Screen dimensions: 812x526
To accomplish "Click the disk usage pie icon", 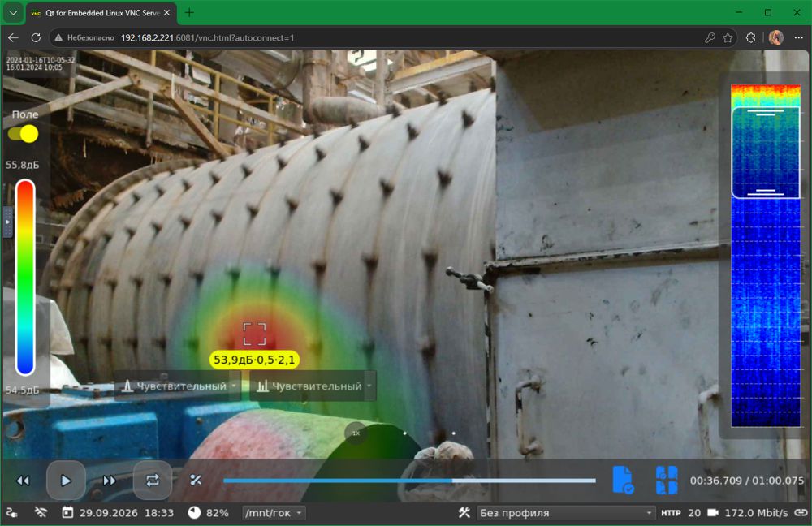I will 194,512.
